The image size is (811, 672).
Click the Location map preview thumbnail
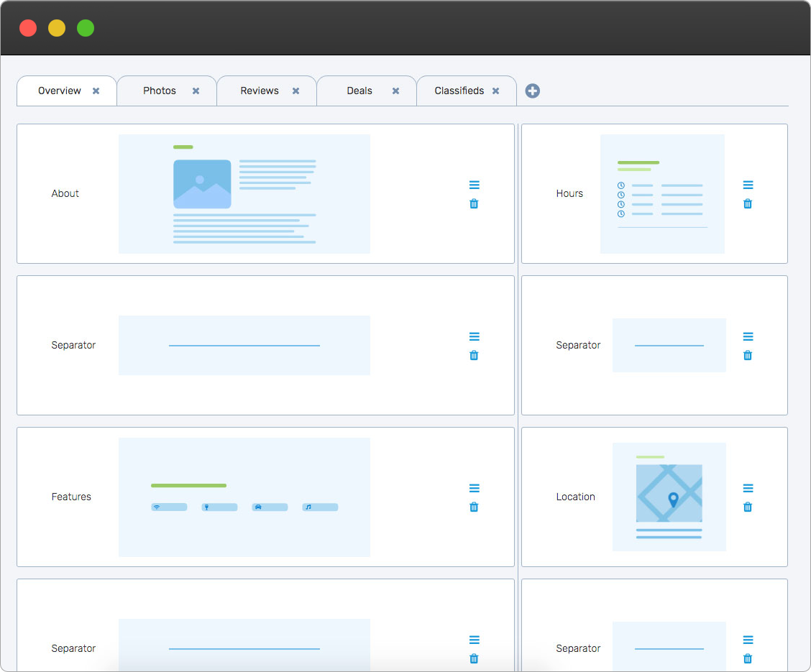point(669,497)
